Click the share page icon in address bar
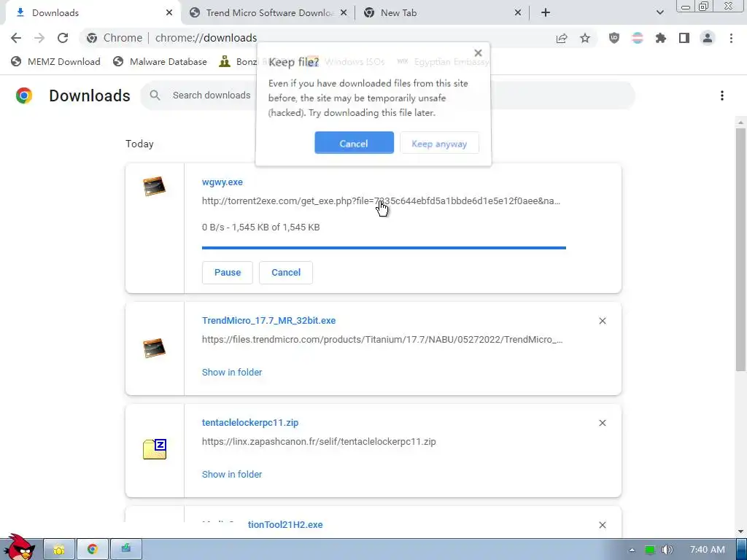This screenshot has width=747, height=560. (x=562, y=38)
